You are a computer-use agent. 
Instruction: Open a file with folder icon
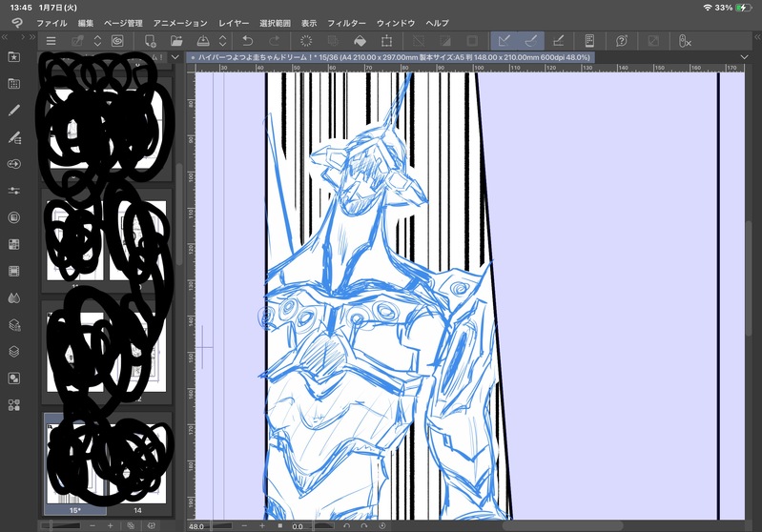point(176,41)
